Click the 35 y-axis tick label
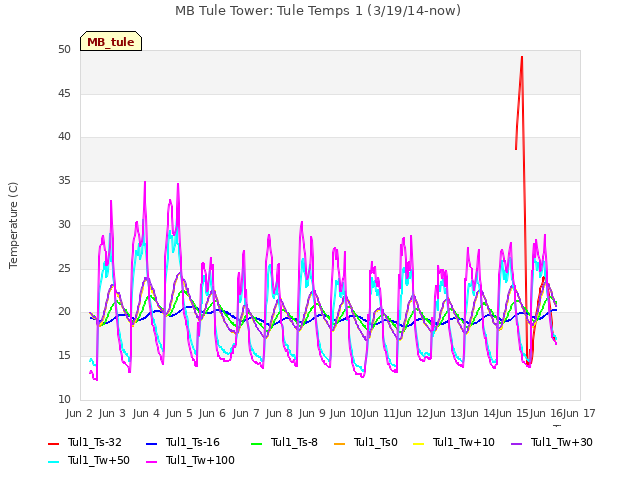The width and height of the screenshot is (640, 480). [x=64, y=180]
